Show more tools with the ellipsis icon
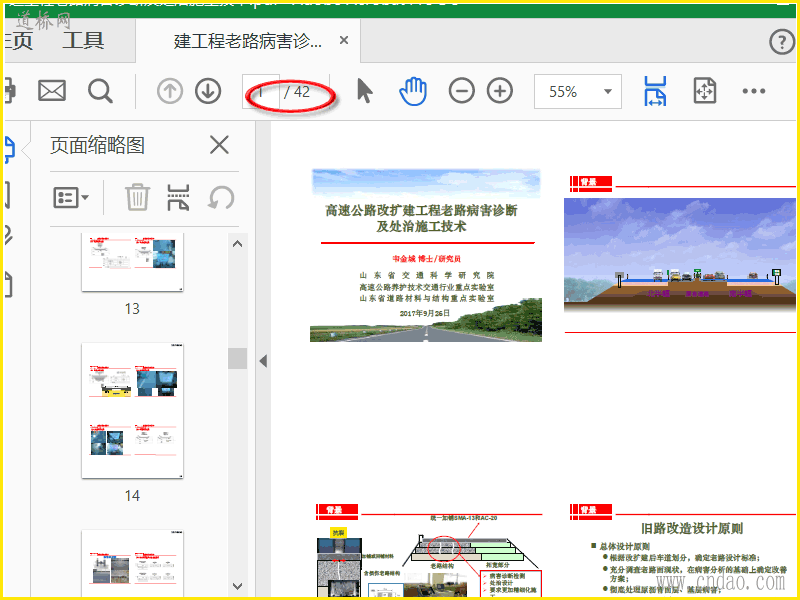This screenshot has height=600, width=800. [x=754, y=91]
